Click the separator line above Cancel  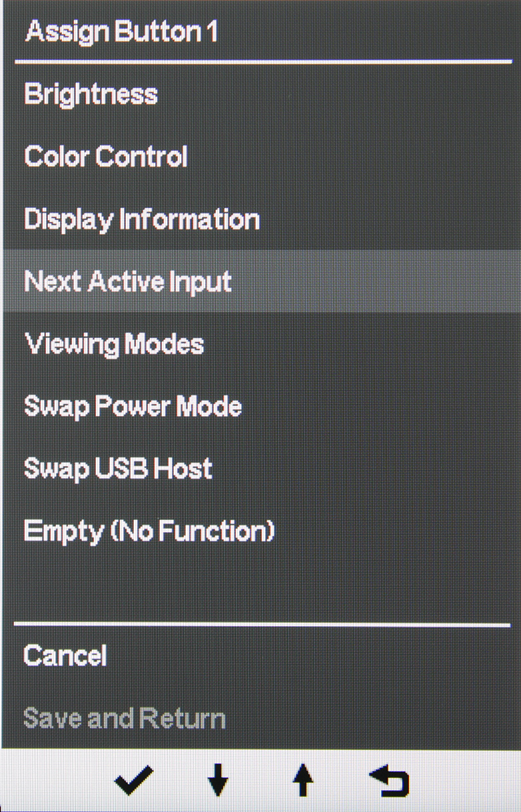click(260, 625)
